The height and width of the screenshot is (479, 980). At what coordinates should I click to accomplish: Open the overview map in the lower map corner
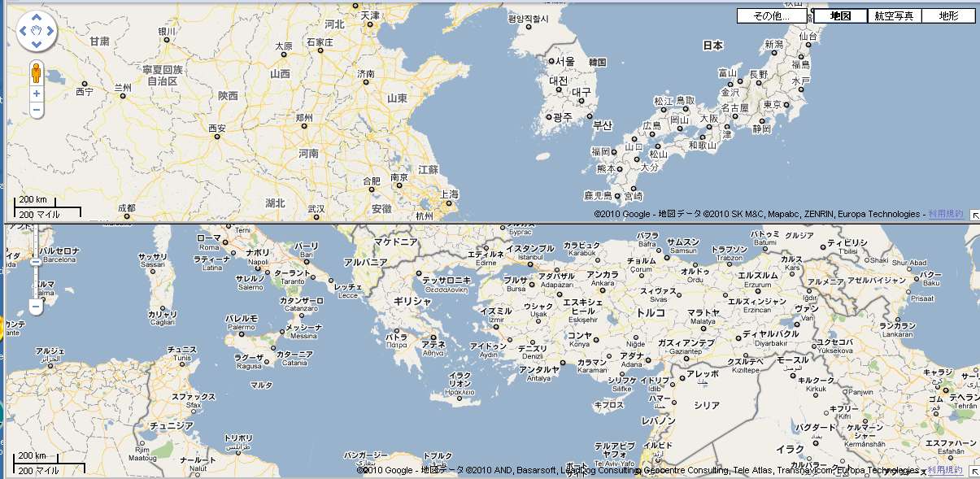[x=973, y=471]
